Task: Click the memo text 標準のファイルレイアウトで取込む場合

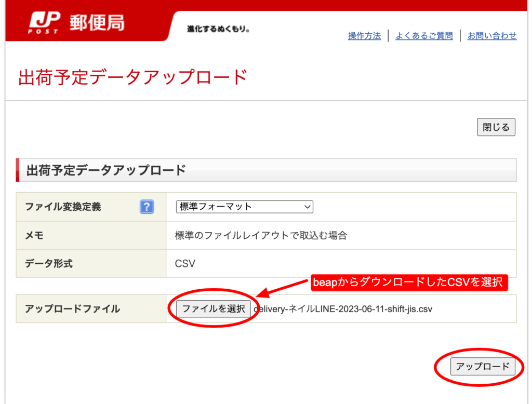Action: (x=261, y=235)
